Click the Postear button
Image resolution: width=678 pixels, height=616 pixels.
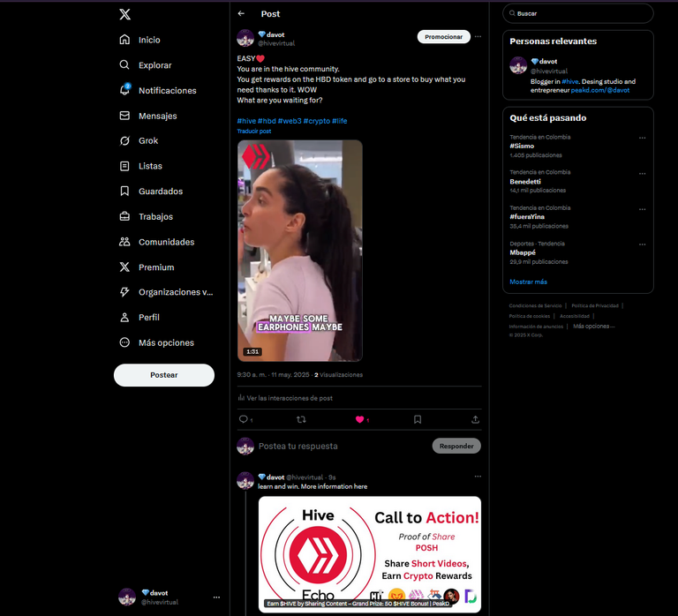click(164, 375)
